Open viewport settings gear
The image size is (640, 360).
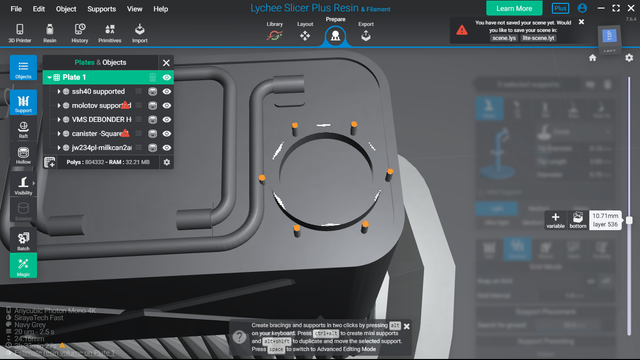[x=629, y=58]
